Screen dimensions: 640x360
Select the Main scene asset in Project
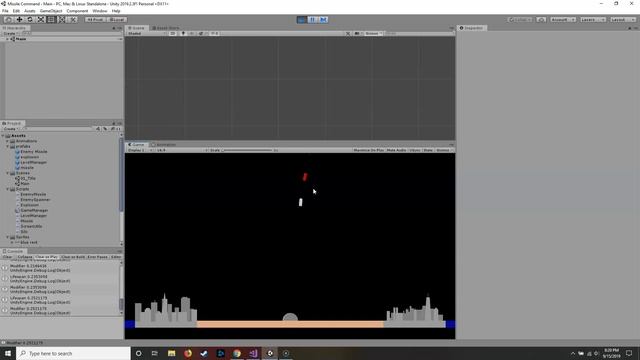coord(22,184)
